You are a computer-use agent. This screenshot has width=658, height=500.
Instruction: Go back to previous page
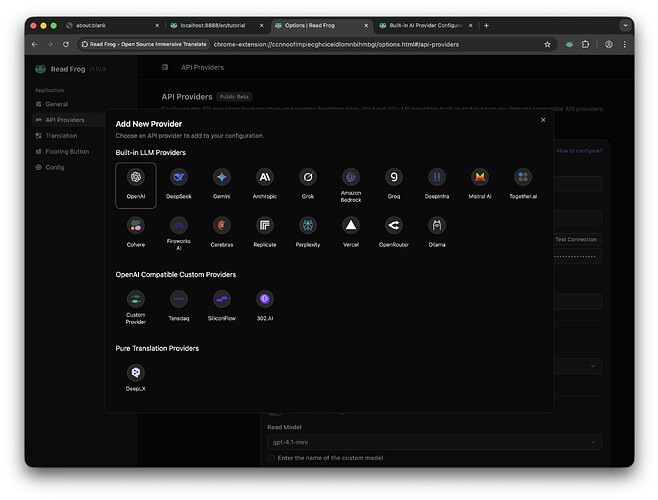click(x=34, y=44)
